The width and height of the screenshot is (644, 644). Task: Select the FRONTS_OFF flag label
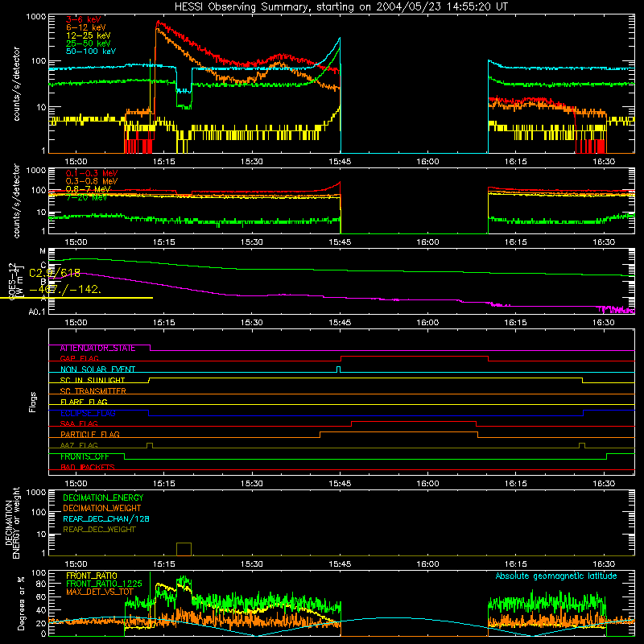85,456
